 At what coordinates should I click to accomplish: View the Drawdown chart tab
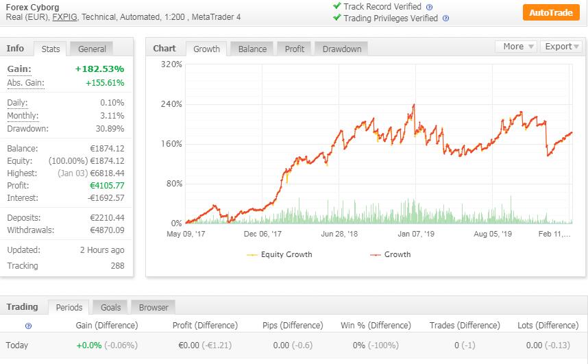tap(342, 49)
